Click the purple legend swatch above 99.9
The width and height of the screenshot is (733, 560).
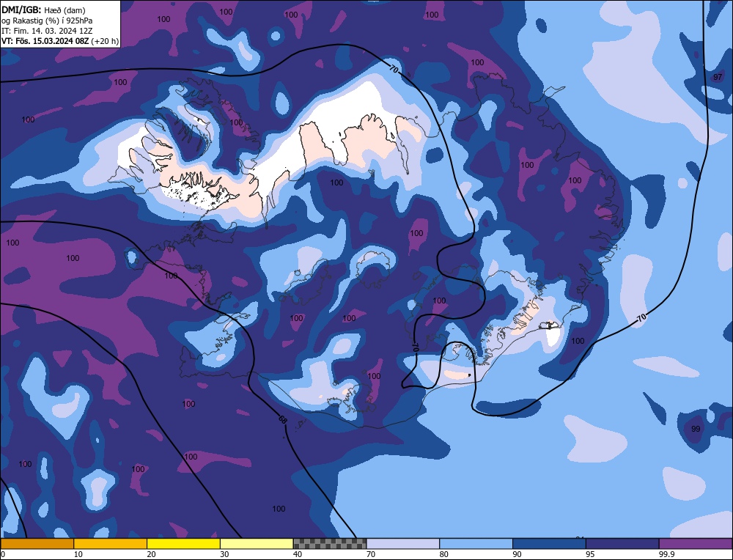pyautogui.click(x=696, y=544)
